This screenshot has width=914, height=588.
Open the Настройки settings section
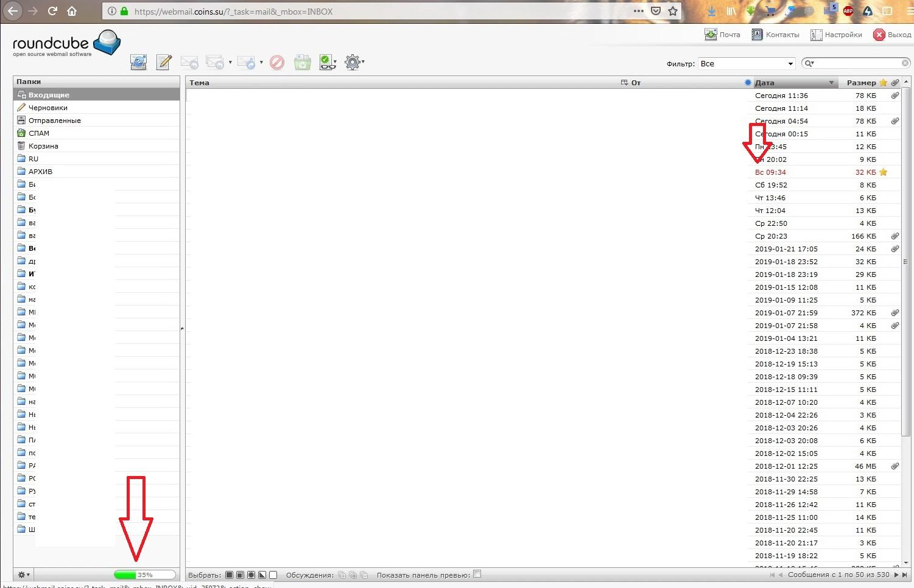coord(836,35)
